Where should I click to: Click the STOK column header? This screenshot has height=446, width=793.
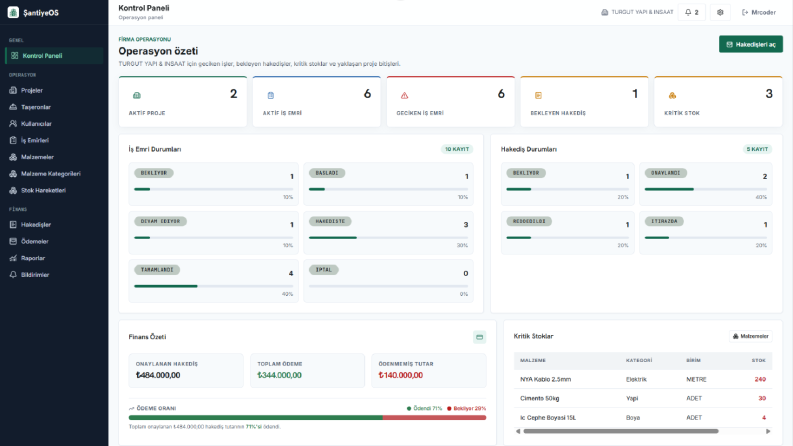759,361
